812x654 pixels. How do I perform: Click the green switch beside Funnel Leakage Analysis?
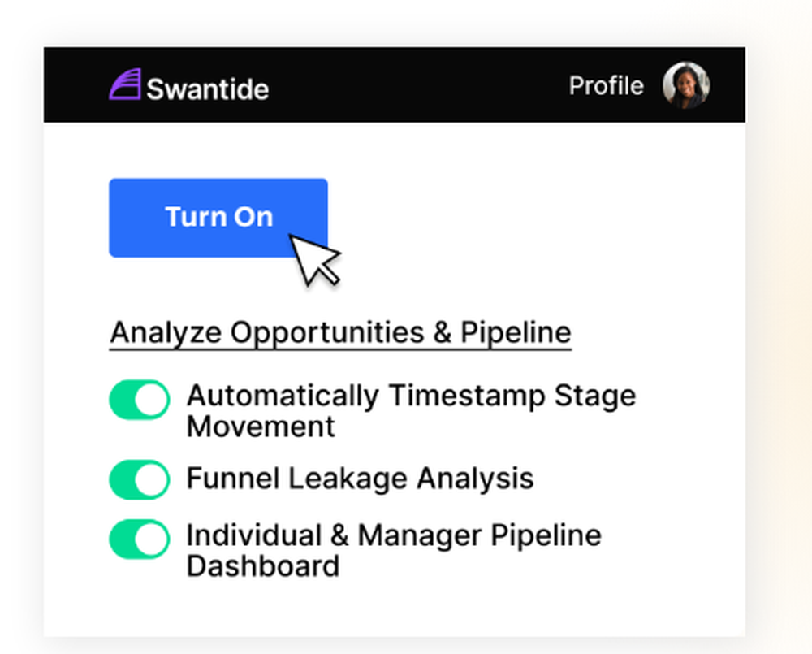coord(139,479)
